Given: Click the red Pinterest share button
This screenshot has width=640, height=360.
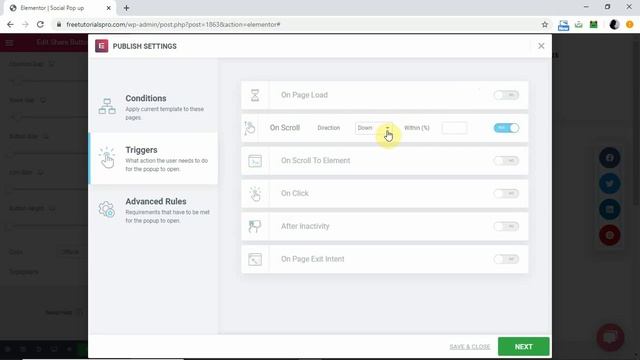Looking at the screenshot, I should 609,235.
